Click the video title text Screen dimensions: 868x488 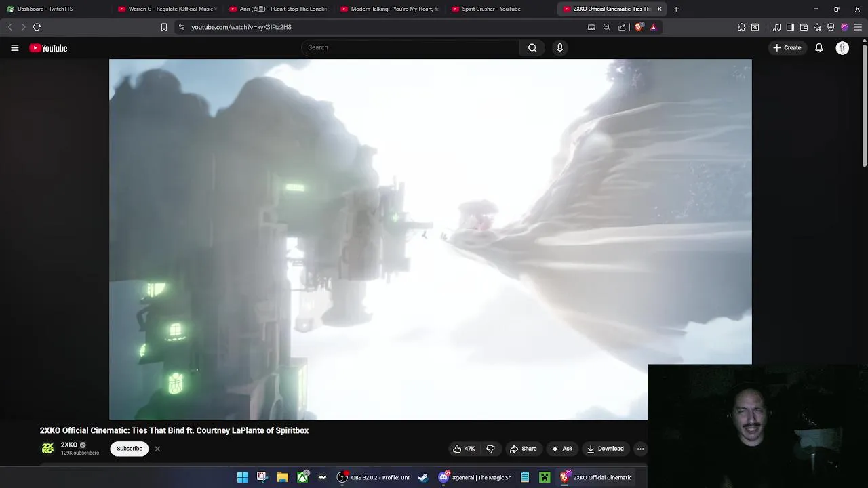pos(174,430)
